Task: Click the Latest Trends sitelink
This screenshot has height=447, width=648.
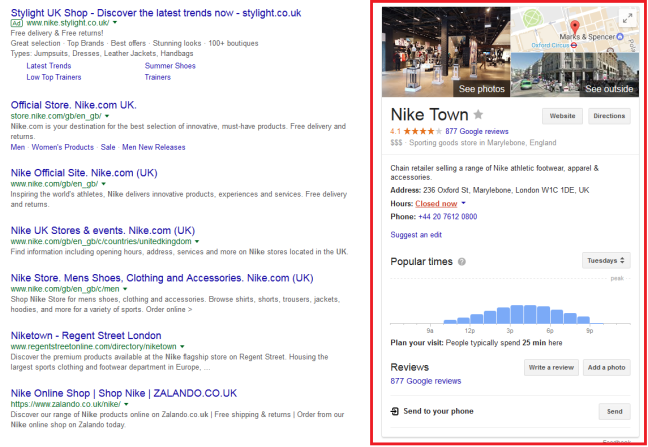Action: [49, 66]
